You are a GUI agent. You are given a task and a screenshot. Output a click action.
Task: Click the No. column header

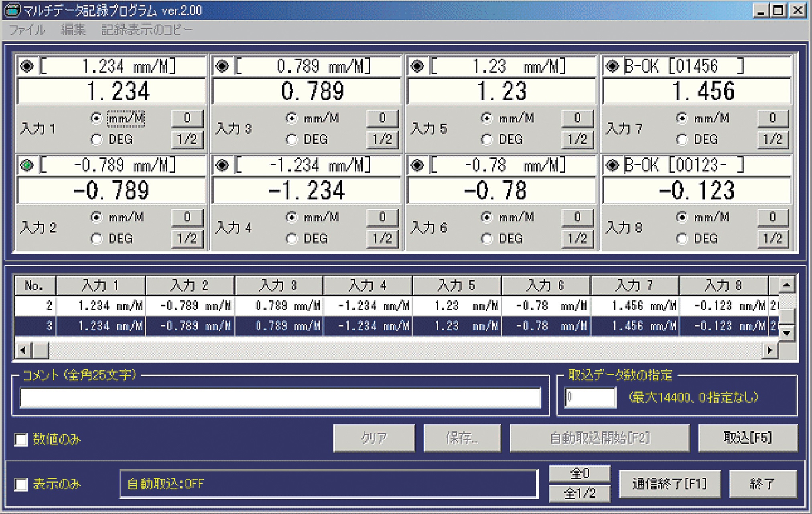(35, 286)
